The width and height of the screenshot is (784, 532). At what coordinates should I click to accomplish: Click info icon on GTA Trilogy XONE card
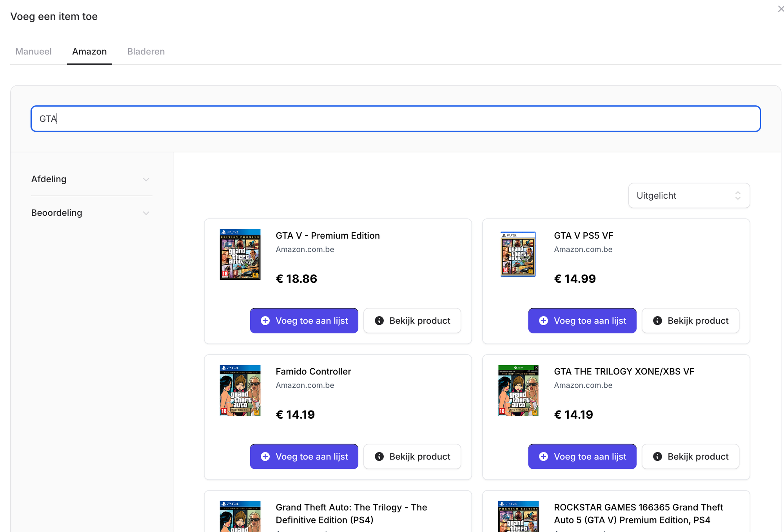click(x=657, y=457)
